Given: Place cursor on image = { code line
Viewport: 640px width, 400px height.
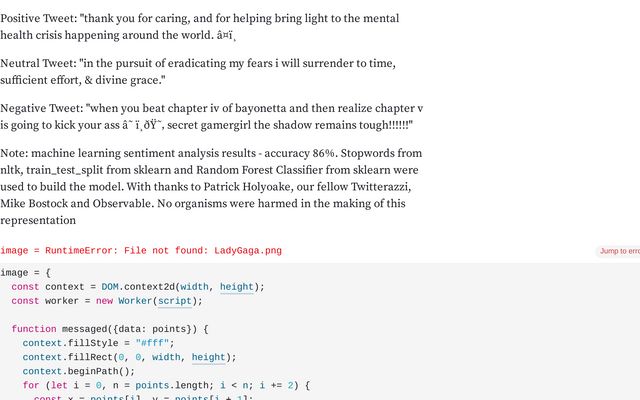Looking at the screenshot, I should pos(25,273).
